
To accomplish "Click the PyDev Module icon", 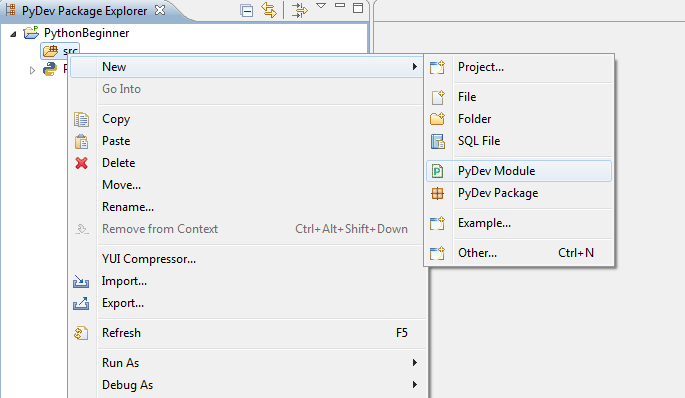I will tap(437, 171).
